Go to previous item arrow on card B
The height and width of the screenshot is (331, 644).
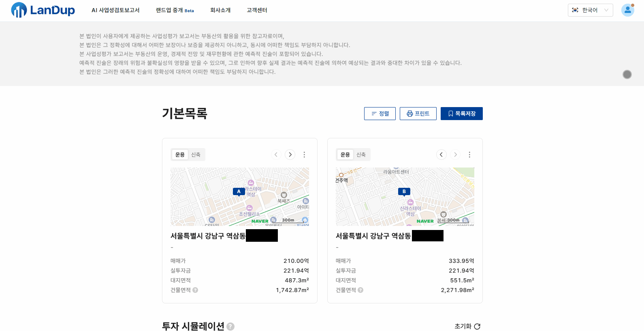click(x=441, y=155)
